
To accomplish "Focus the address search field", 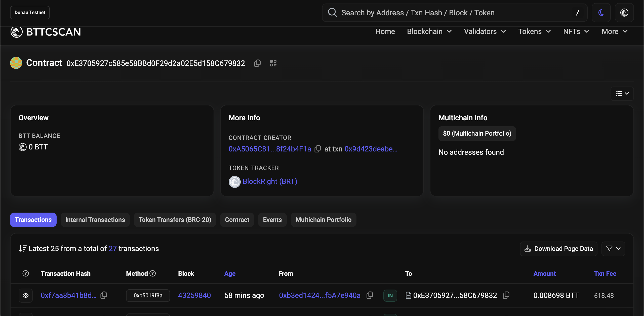I will click(x=453, y=13).
